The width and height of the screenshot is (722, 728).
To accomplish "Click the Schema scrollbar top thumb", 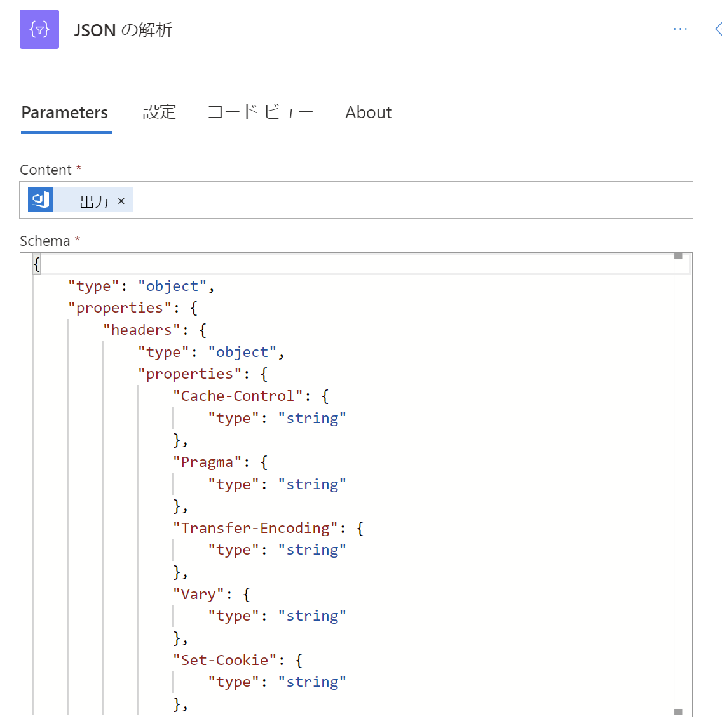I will point(678,256).
